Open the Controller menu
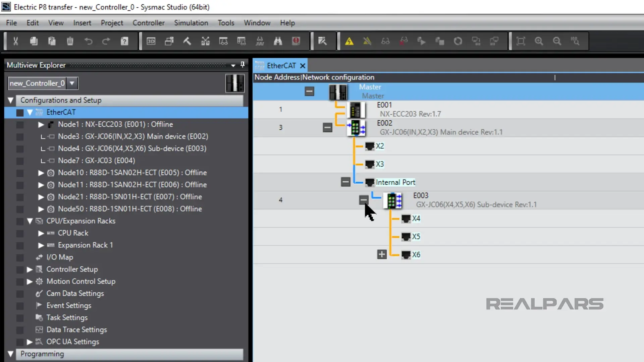644x362 pixels. point(149,23)
